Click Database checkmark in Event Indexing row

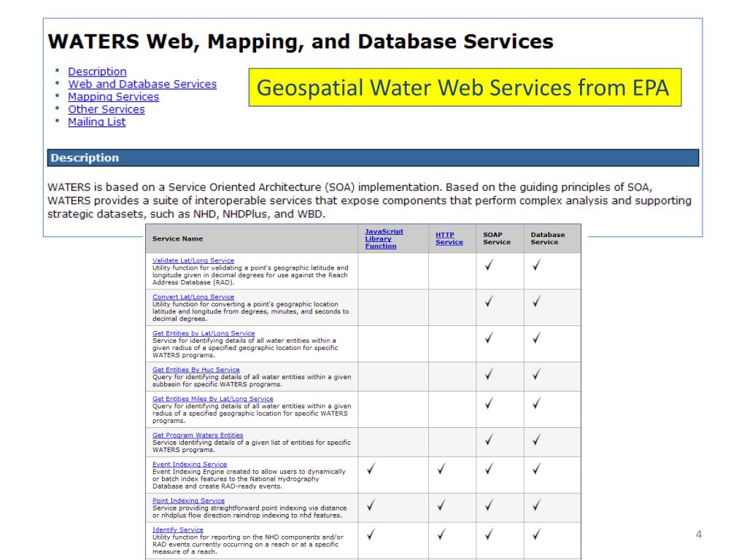[536, 469]
